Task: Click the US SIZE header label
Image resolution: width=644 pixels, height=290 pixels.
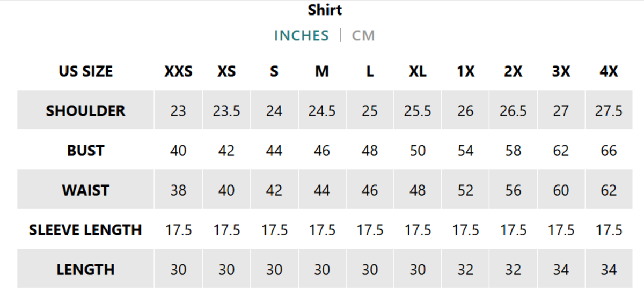Action: pos(86,72)
